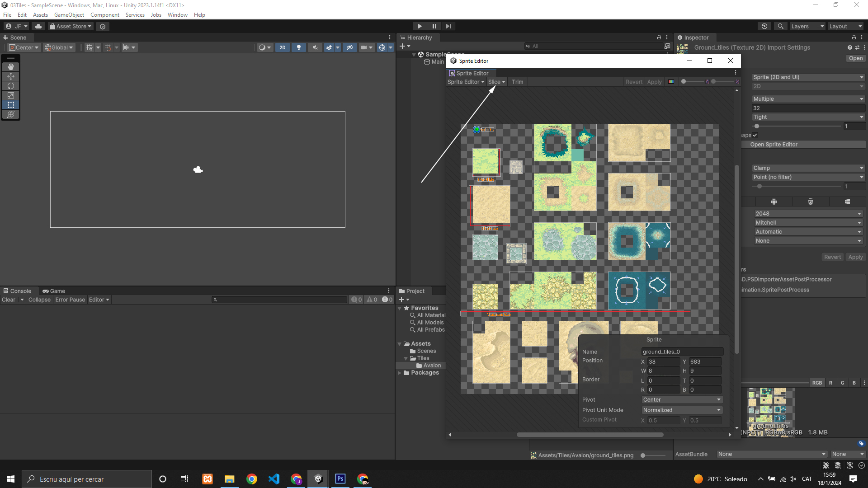Select the Hand view tool
868x488 pixels.
coord(11,67)
